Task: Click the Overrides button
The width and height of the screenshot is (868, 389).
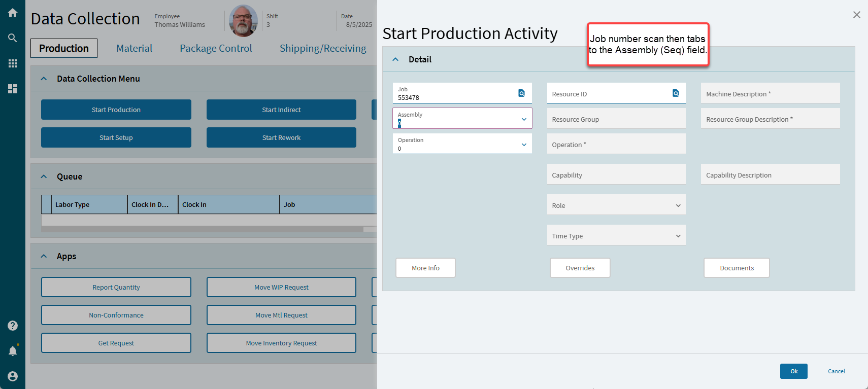Action: [580, 268]
